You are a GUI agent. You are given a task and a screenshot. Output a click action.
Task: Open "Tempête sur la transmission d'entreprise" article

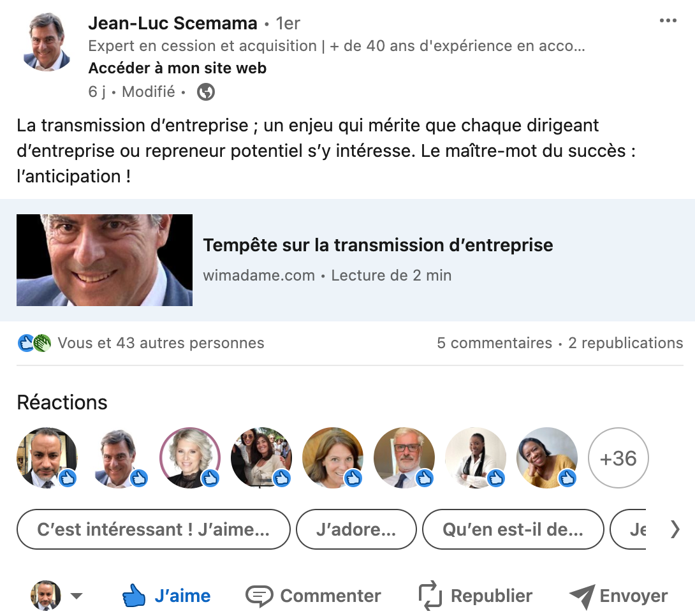[377, 245]
